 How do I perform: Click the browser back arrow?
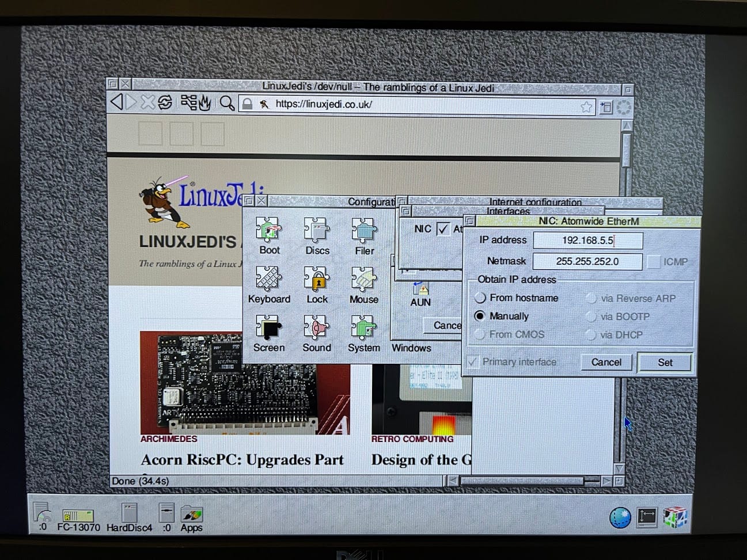[117, 103]
